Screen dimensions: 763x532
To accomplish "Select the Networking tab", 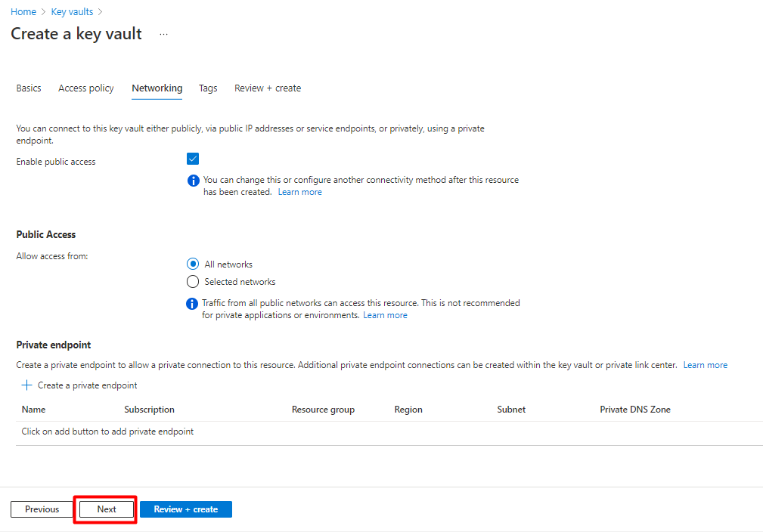I will [x=157, y=88].
